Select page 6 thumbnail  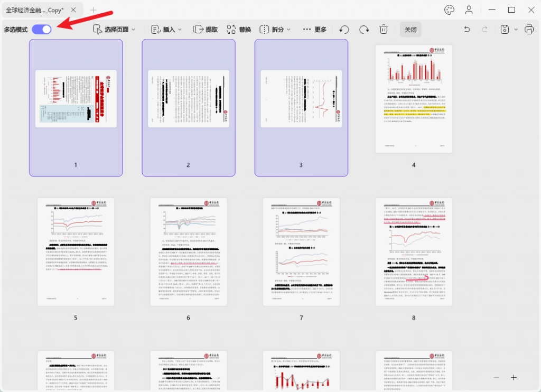(189, 251)
